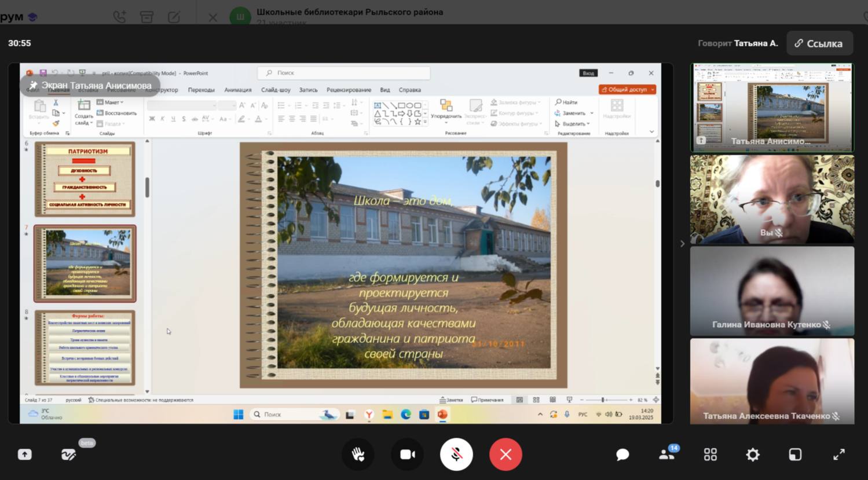Toggle picture-in-picture mini window icon
The width and height of the screenshot is (868, 480).
[795, 455]
